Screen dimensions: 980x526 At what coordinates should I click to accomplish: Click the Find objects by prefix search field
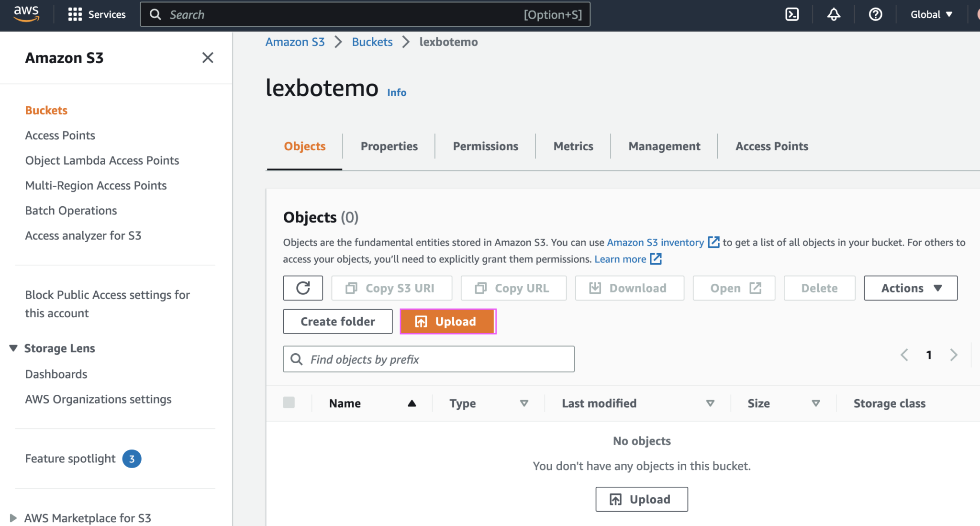point(428,358)
